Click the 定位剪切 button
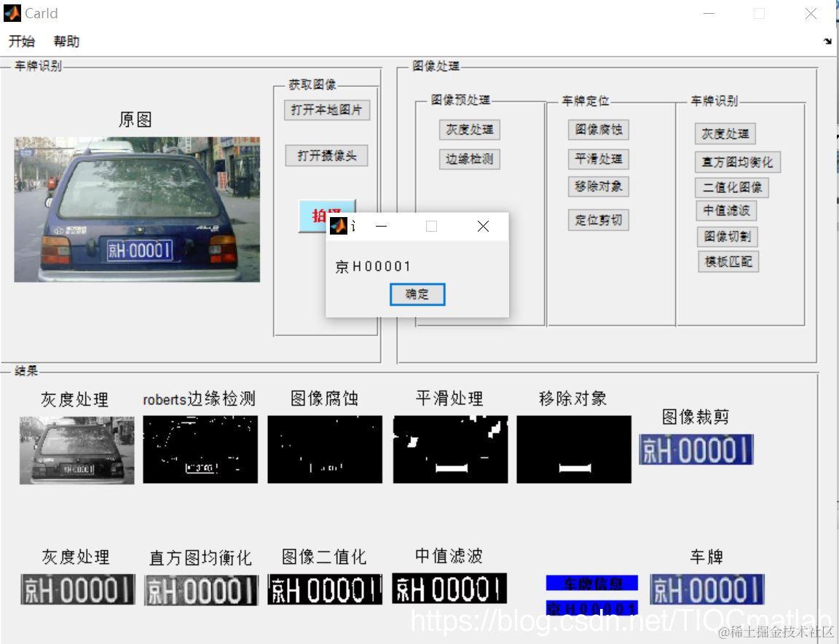This screenshot has height=644, width=839. 598,220
